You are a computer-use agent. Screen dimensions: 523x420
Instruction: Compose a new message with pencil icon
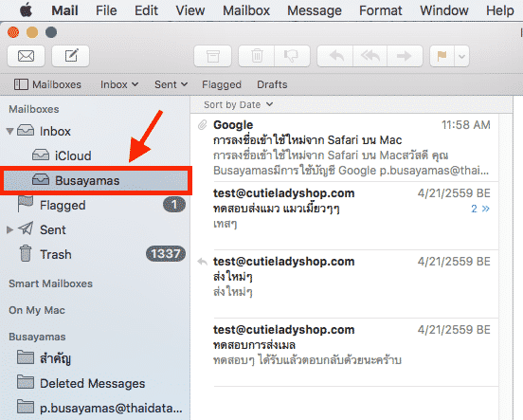coord(71,56)
